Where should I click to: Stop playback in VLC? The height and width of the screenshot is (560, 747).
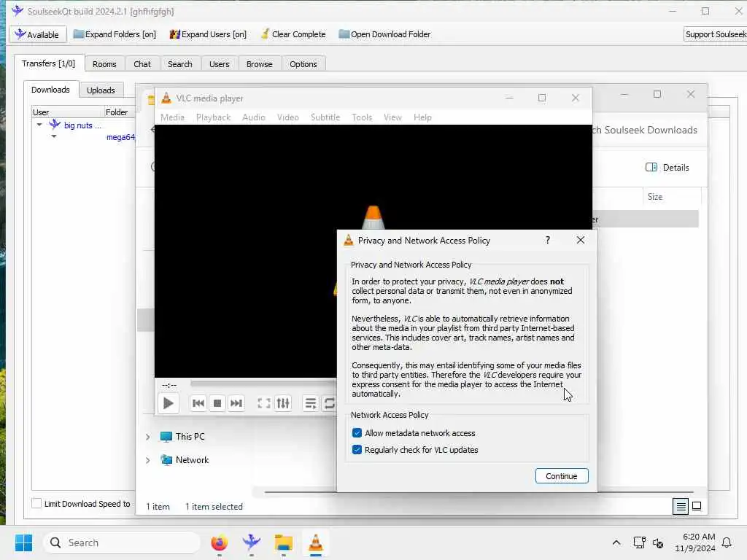point(217,403)
